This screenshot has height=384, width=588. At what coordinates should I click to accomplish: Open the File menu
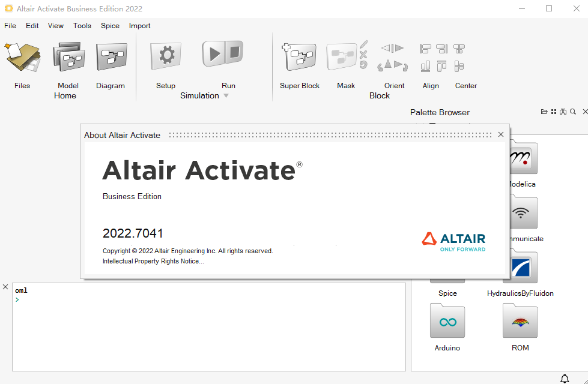click(x=10, y=25)
